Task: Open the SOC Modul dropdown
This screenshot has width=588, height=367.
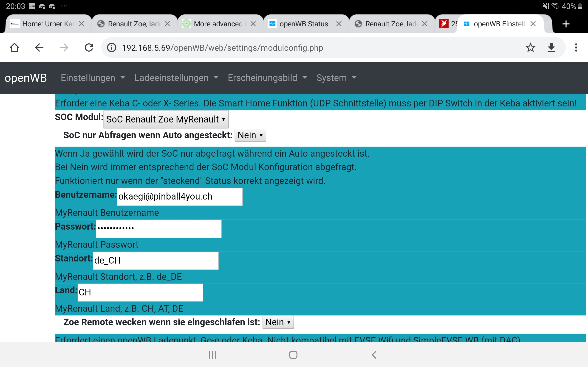Action: [x=166, y=120]
